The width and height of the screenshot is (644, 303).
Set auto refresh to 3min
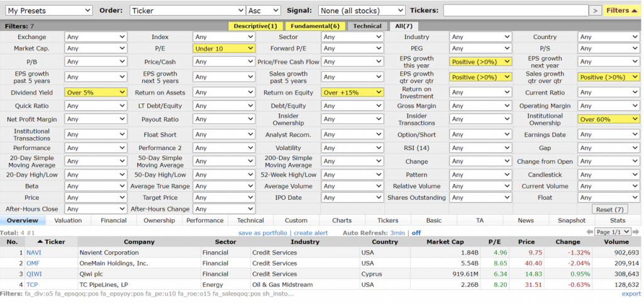(x=397, y=233)
